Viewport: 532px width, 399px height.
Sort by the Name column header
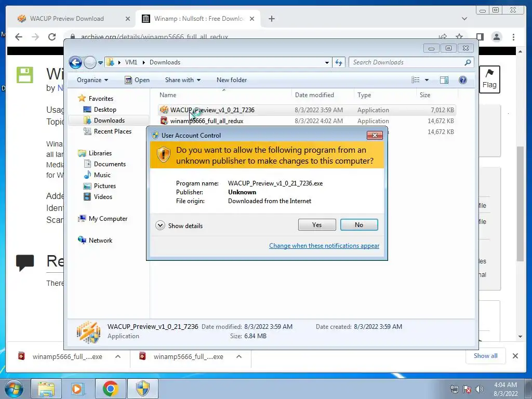coord(168,95)
